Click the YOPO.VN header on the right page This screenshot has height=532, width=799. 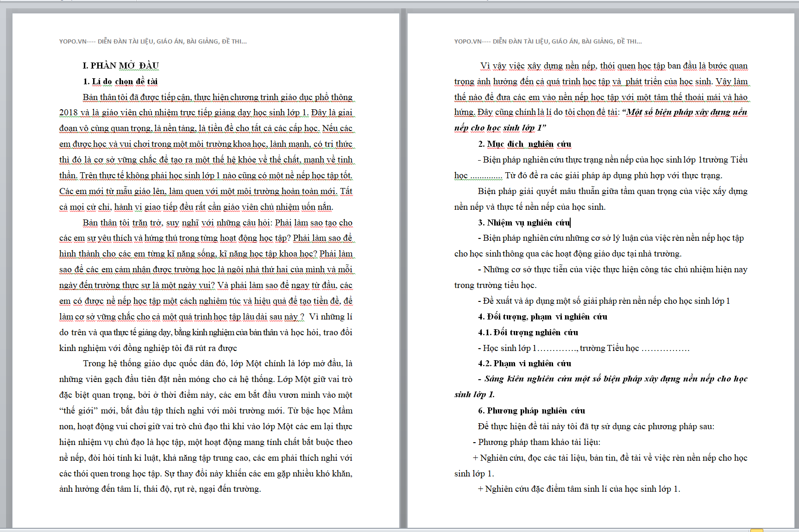click(x=548, y=41)
